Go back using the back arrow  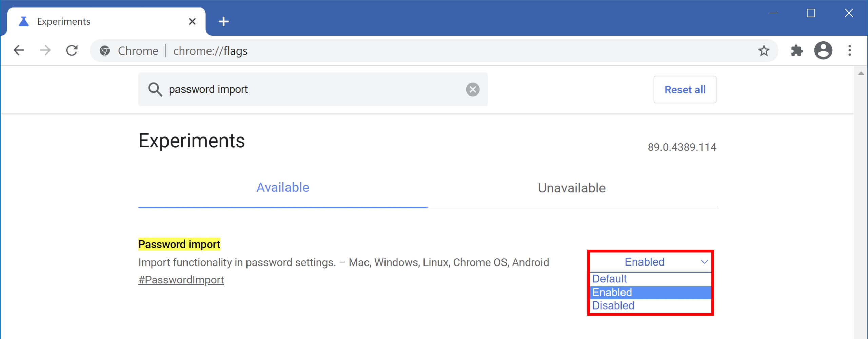coord(19,50)
